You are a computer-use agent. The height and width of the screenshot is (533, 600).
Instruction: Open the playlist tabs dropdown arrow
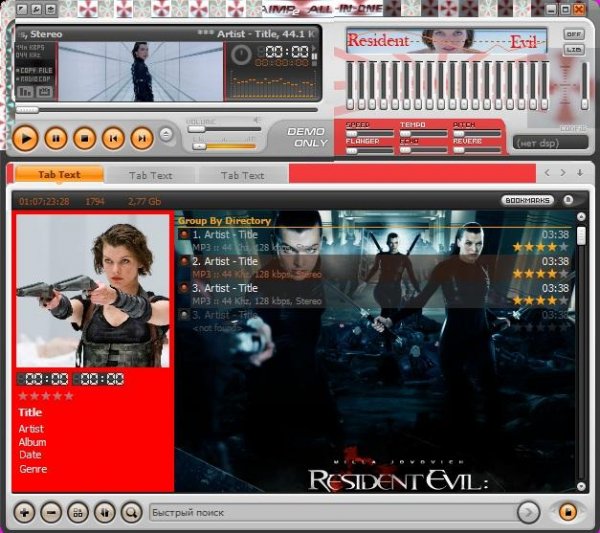580,173
